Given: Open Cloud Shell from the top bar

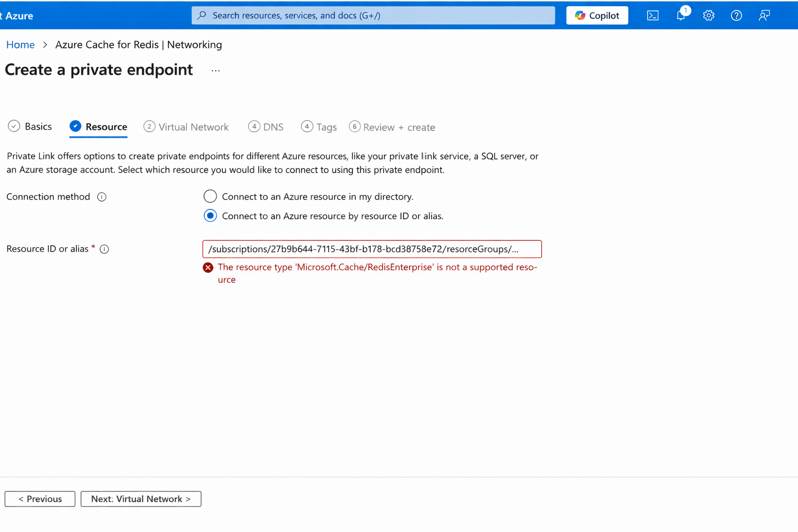Looking at the screenshot, I should (653, 16).
